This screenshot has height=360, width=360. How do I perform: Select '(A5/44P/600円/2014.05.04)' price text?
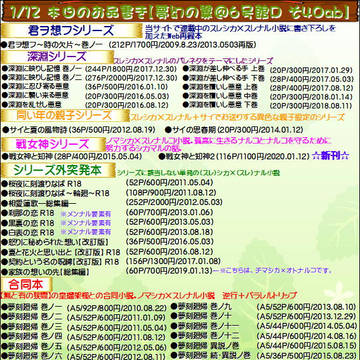point(306,326)
